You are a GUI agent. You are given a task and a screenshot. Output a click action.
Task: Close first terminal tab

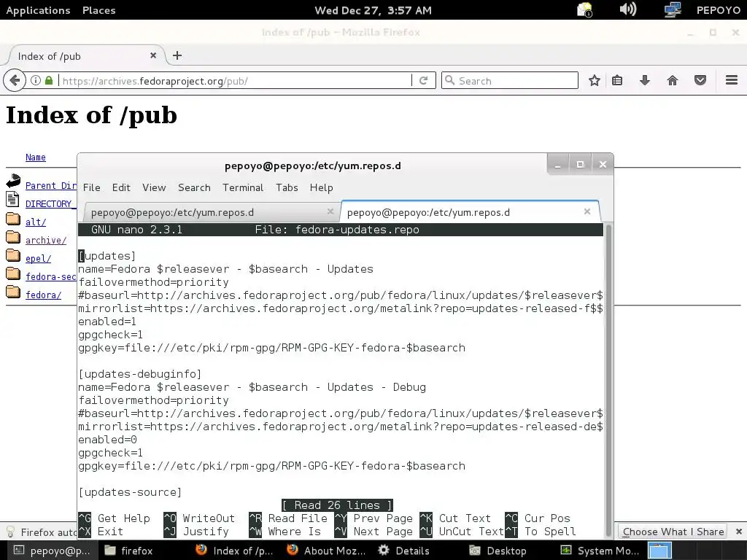tap(330, 211)
